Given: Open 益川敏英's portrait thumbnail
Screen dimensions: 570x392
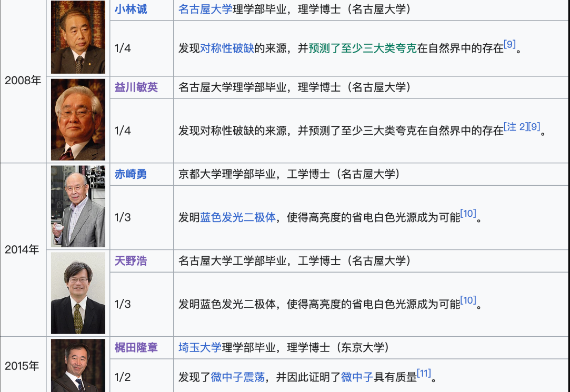Looking at the screenshot, I should pyautogui.click(x=78, y=120).
